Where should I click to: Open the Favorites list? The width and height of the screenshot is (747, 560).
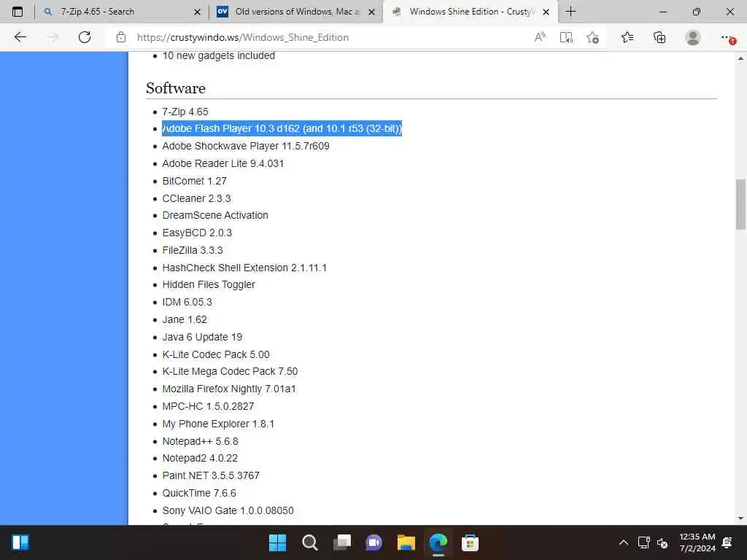pos(627,37)
